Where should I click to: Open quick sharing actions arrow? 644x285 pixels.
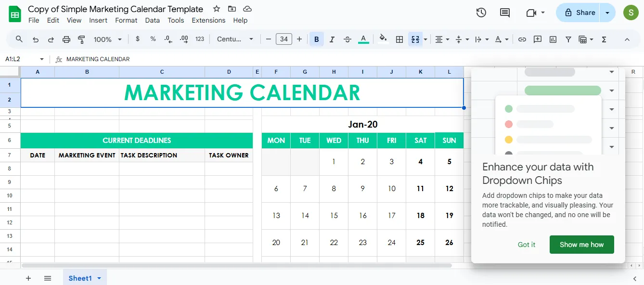click(x=608, y=13)
